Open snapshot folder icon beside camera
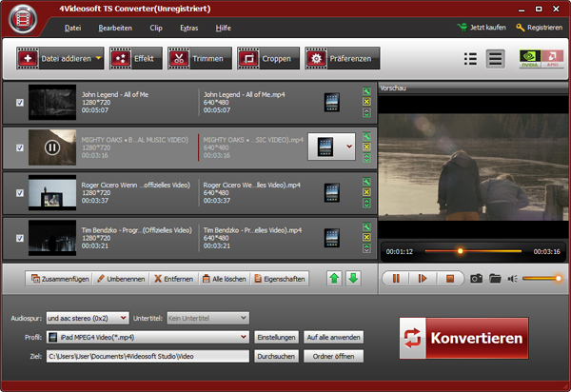 click(x=495, y=279)
